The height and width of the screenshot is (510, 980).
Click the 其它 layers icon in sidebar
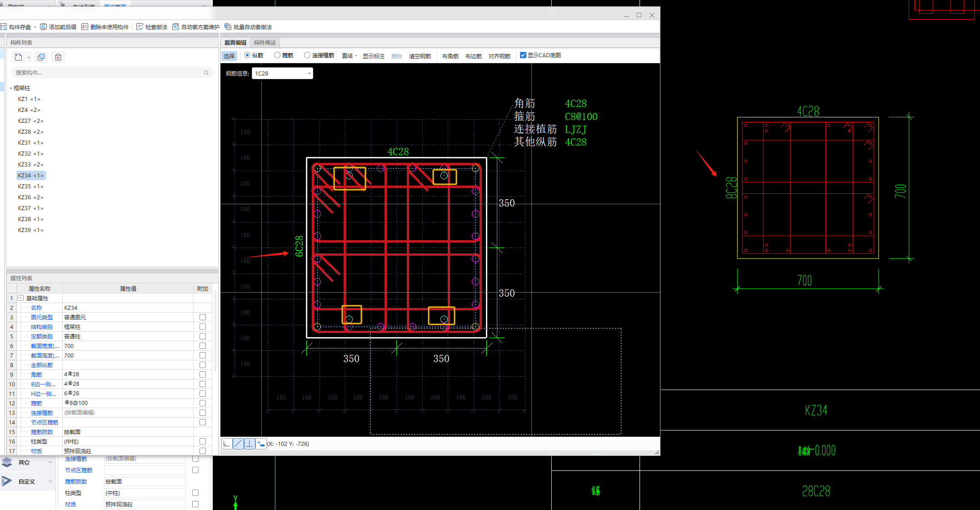pyautogui.click(x=7, y=462)
